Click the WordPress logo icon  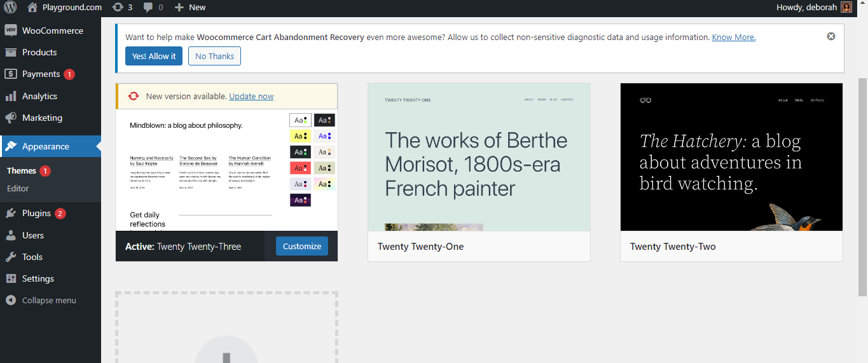point(10,8)
